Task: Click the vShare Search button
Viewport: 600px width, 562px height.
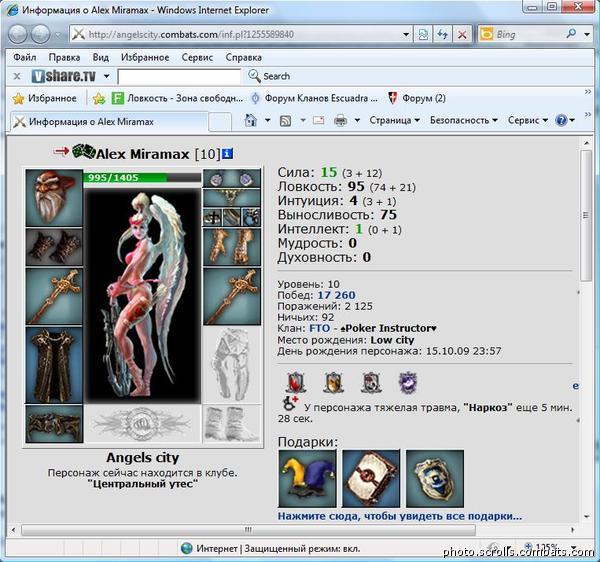Action: coord(269,76)
